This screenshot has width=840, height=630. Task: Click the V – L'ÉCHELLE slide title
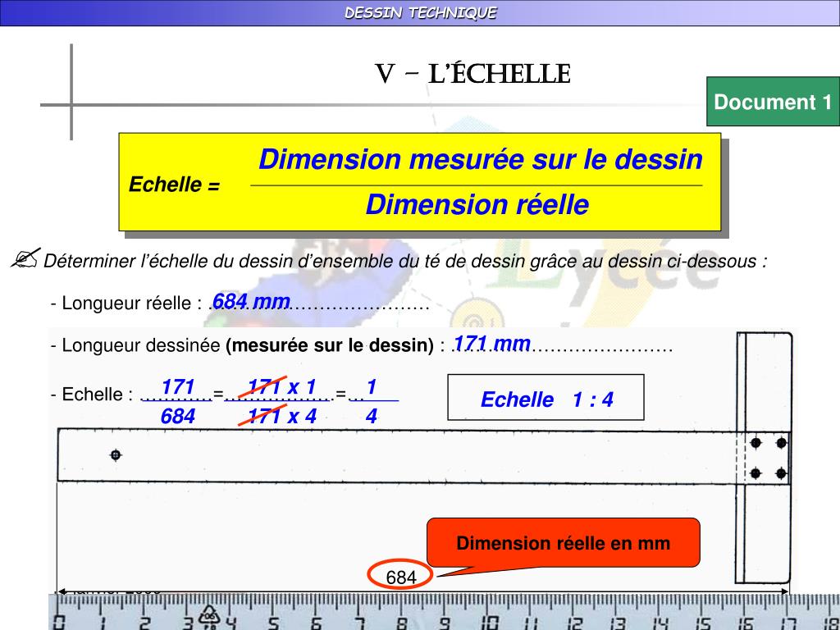[472, 74]
